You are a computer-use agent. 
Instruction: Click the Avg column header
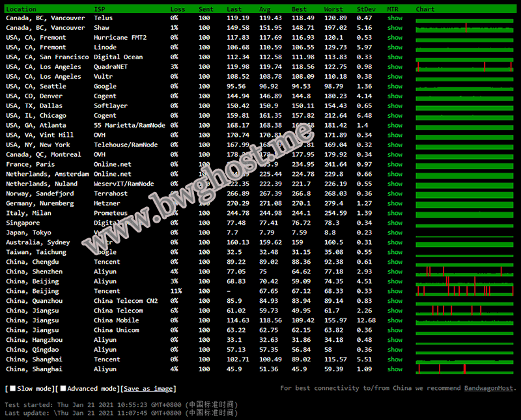coord(265,9)
